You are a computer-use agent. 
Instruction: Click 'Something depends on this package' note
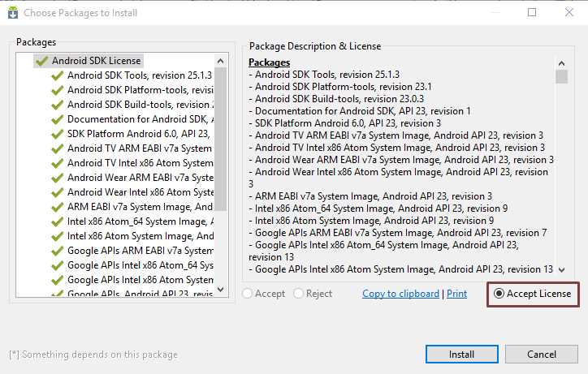[93, 355]
